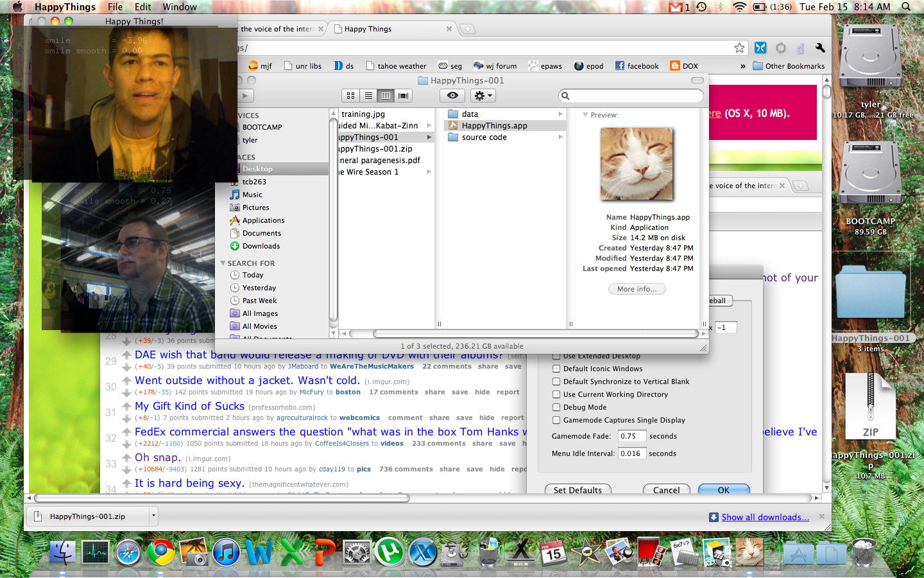This screenshot has width=924, height=578.
Task: Open the Finder gear action dropdown
Action: click(x=483, y=96)
